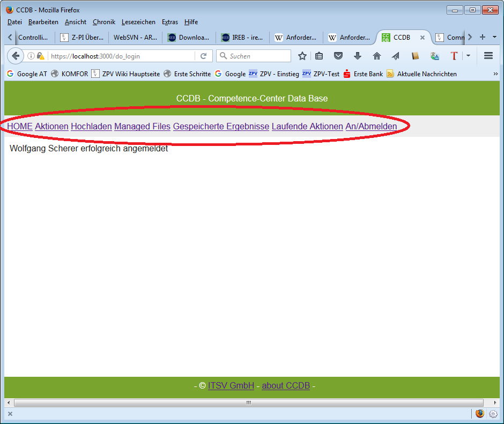Expand the hidden bookmarks toolbar chevron
504x424 pixels.
coord(495,74)
